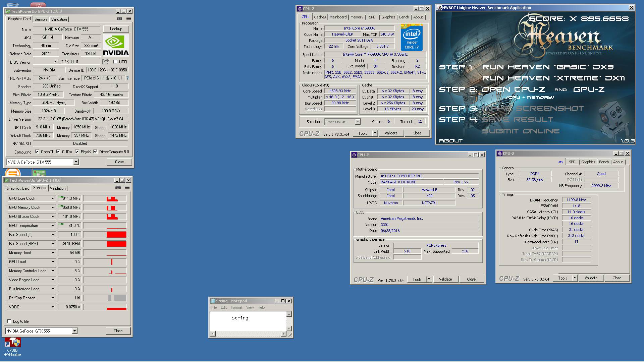Open the Tools dropdown arrow in CPU-Z CPU window
The height and width of the screenshot is (362, 644).
(375, 133)
